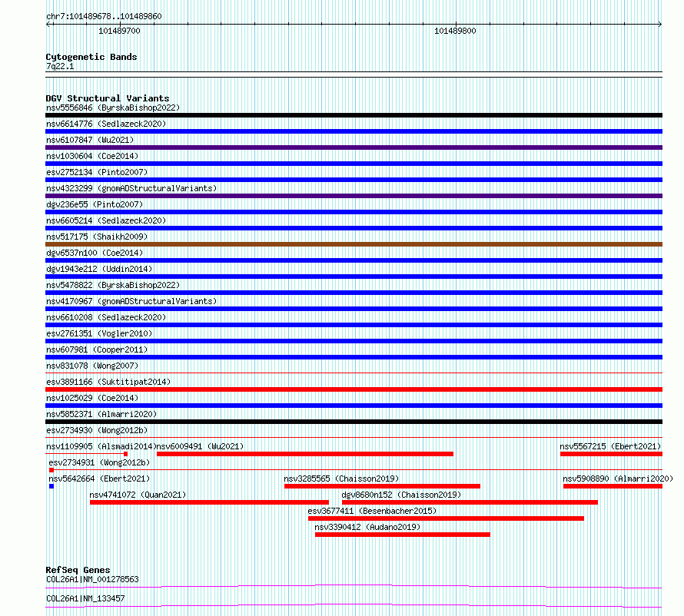Select esv2734930 (Wong2012b) label

97,430
